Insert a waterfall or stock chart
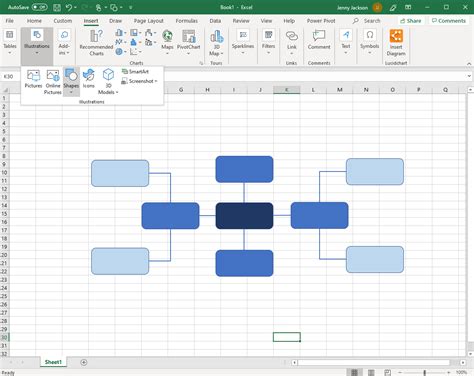Image resolution: width=474 pixels, height=376 pixels. pos(149,33)
